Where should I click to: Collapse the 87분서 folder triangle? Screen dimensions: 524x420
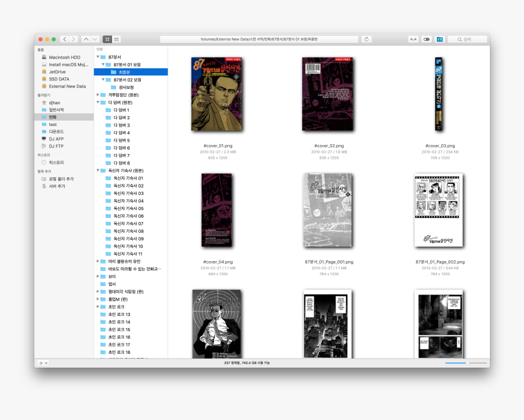click(98, 57)
